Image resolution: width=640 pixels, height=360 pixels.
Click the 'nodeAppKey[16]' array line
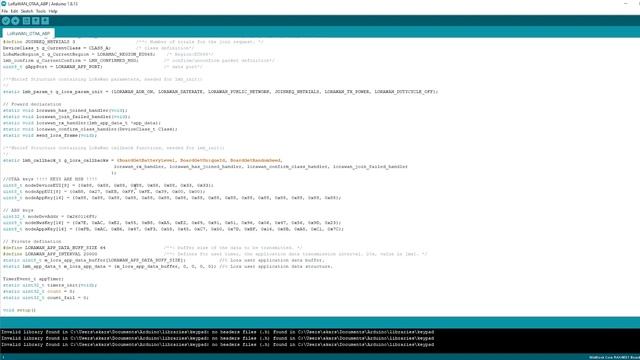172,198
